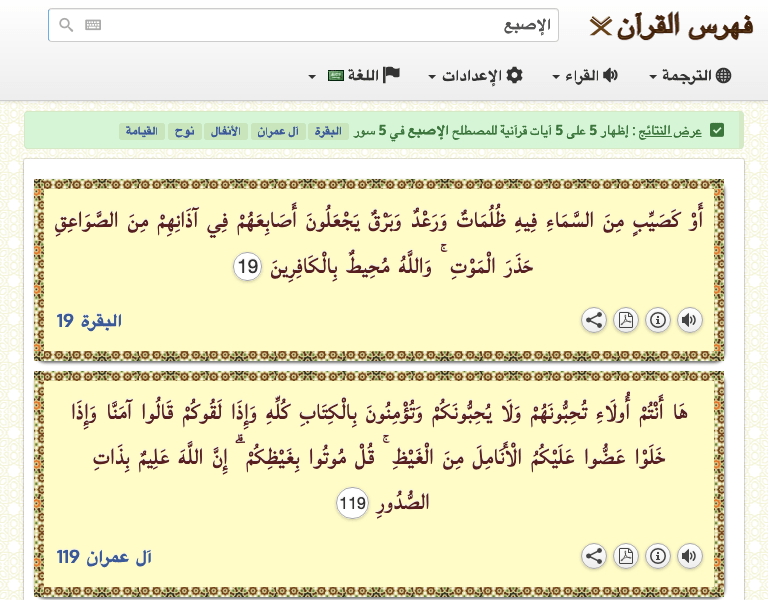Share the البقرة 19 verse
The height and width of the screenshot is (600, 768).
594,320
